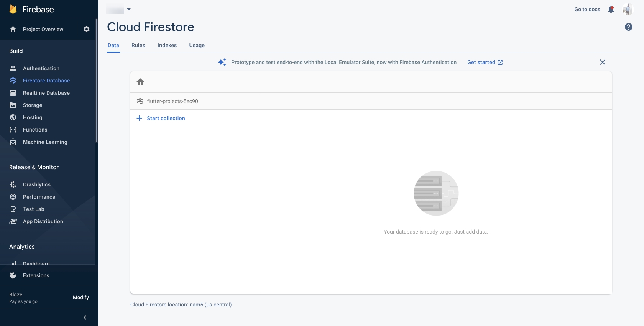Open the Usage tab
This screenshot has height=326, width=644.
pyautogui.click(x=197, y=45)
